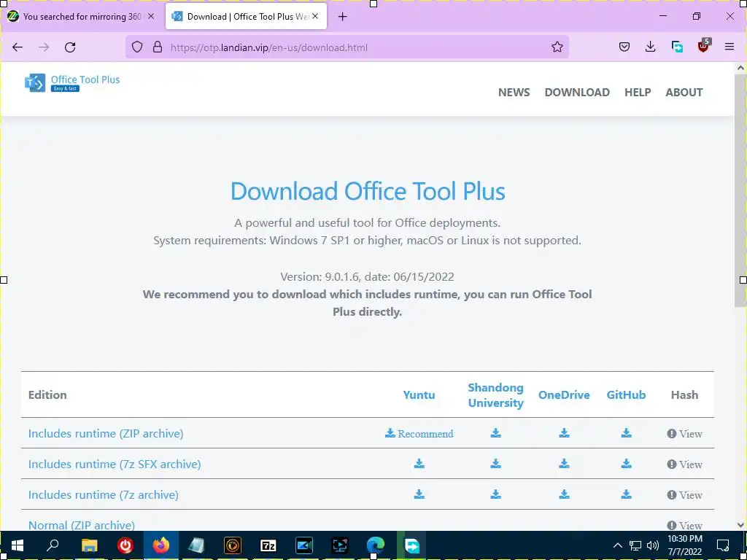Open Includes runtime (ZIP archive) link

(x=106, y=433)
